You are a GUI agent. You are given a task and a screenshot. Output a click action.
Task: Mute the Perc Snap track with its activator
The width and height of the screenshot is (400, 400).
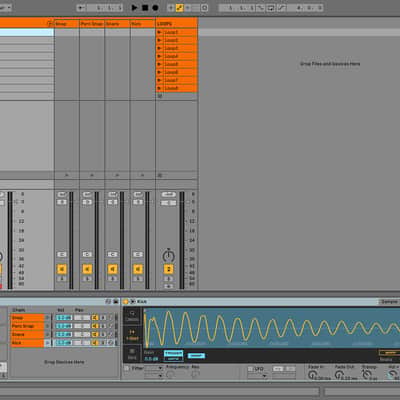pos(87,269)
